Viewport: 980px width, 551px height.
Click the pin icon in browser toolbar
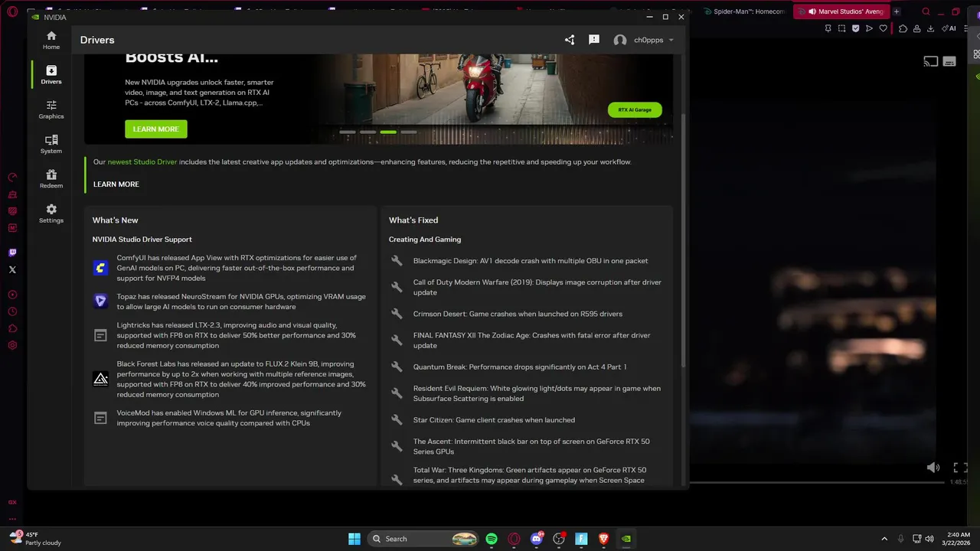click(x=828, y=28)
